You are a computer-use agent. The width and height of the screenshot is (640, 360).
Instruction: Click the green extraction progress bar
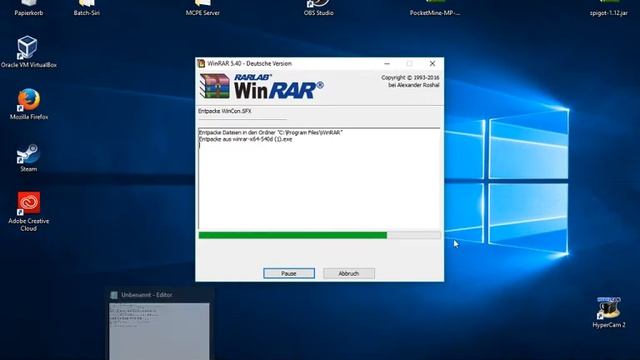pyautogui.click(x=320, y=235)
